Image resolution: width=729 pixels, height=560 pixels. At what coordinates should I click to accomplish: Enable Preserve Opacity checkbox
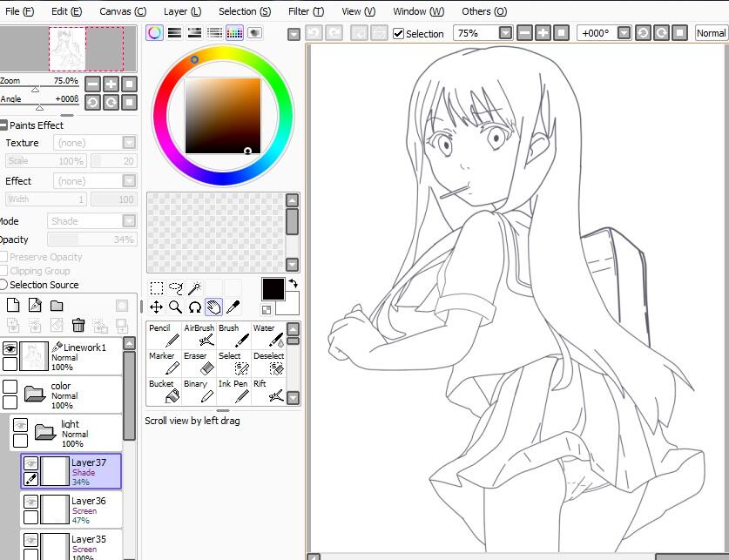pos(3,257)
